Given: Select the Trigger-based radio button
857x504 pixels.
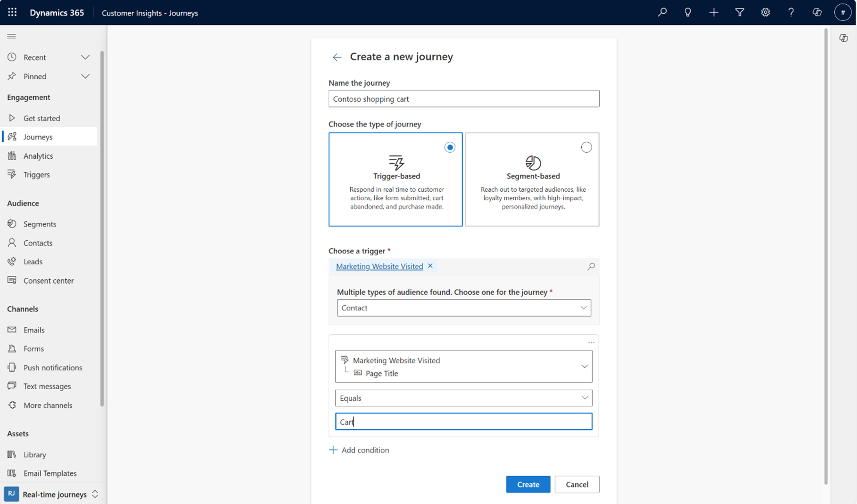Looking at the screenshot, I should [450, 147].
